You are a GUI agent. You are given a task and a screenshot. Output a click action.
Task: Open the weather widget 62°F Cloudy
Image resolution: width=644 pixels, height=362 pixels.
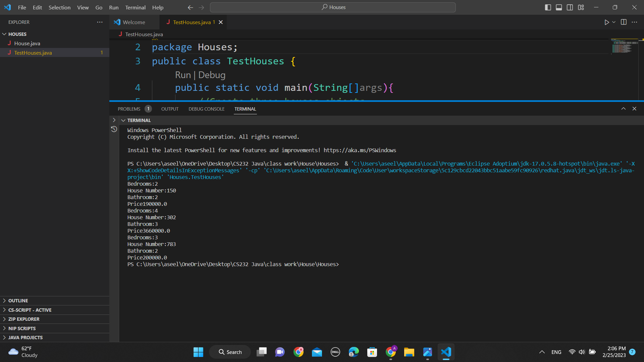(x=23, y=352)
